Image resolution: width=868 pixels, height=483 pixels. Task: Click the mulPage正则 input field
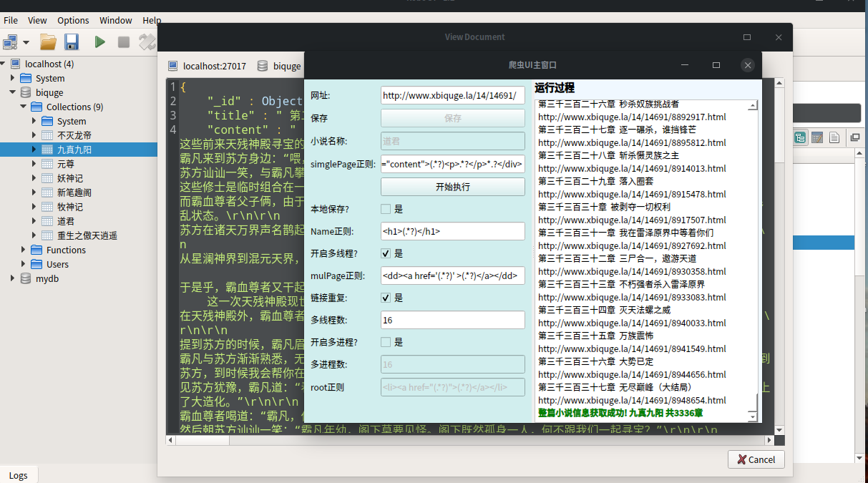(453, 275)
